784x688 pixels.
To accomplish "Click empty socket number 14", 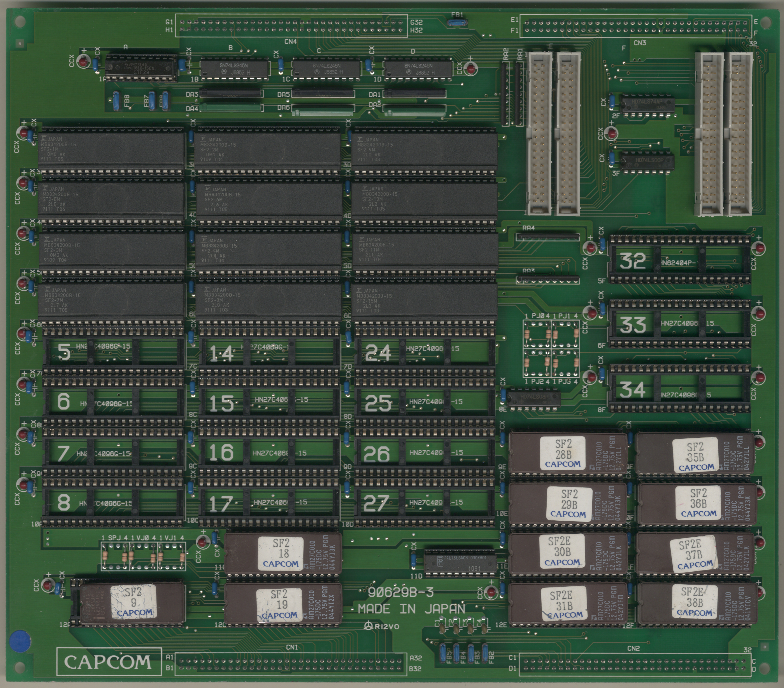I will pyautogui.click(x=269, y=351).
